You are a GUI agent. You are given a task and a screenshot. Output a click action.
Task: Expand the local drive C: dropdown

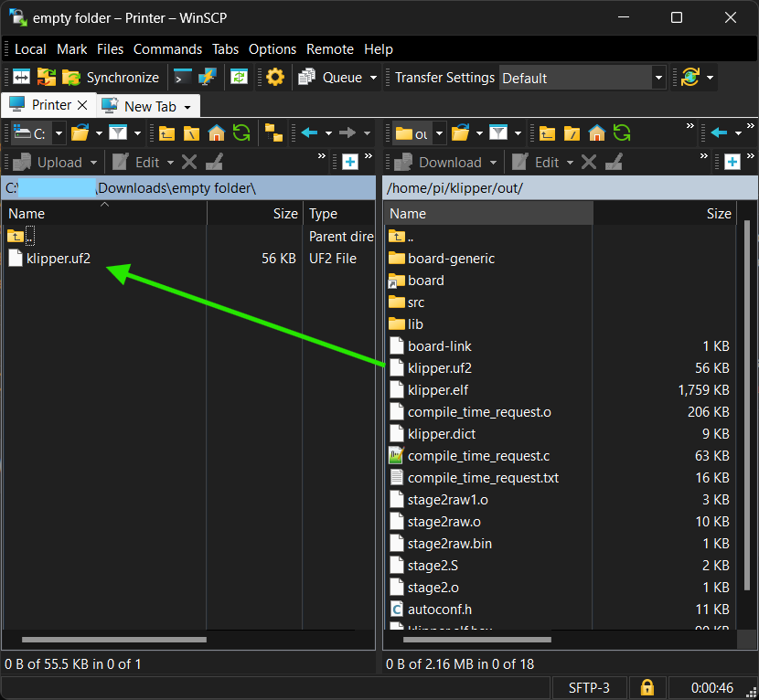coord(59,133)
